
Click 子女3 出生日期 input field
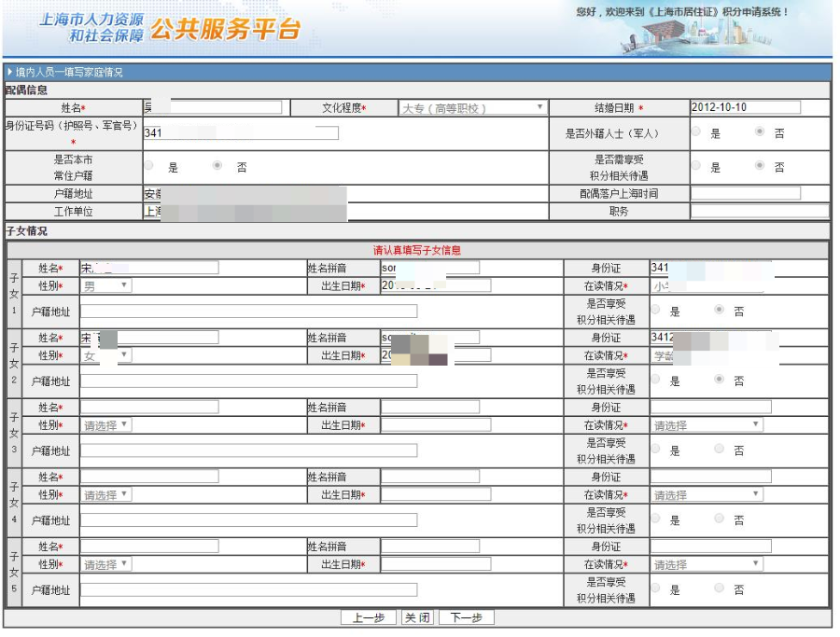pos(436,424)
